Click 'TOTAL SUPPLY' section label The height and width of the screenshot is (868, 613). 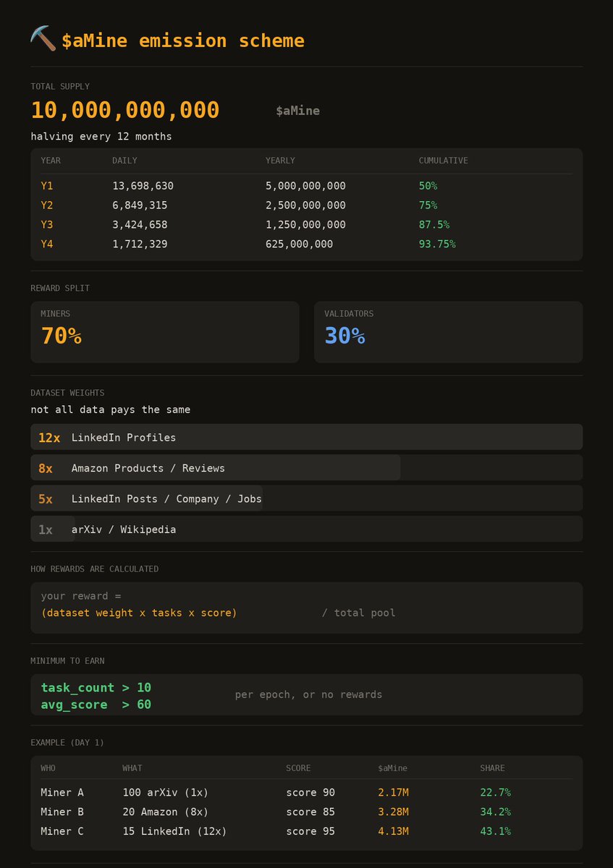click(x=60, y=86)
